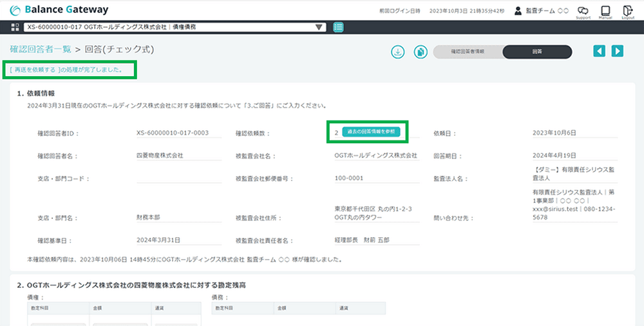The height and width of the screenshot is (326, 644).
Task: Click the download circle icon
Action: (398, 52)
